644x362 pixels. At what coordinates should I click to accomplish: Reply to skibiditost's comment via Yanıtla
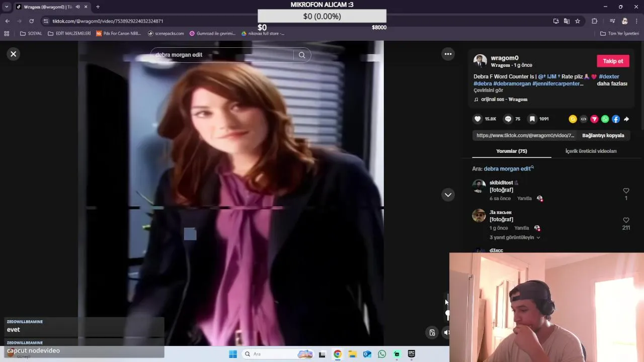click(524, 199)
